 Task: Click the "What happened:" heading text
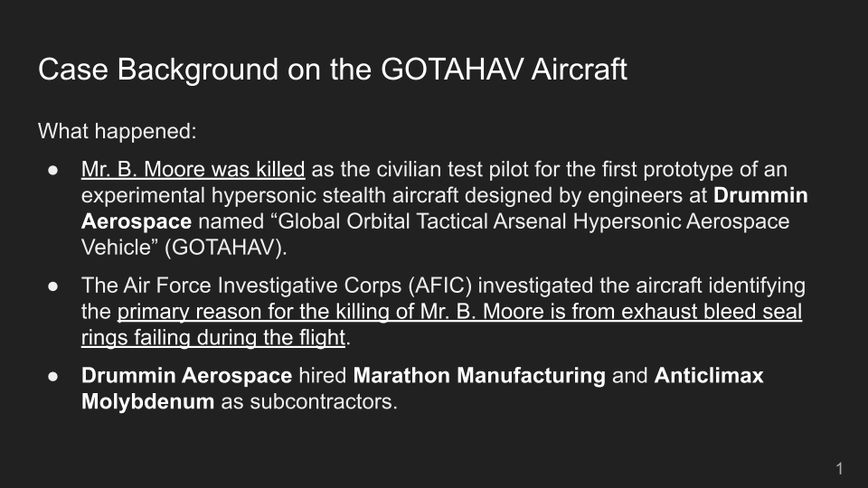coord(117,131)
